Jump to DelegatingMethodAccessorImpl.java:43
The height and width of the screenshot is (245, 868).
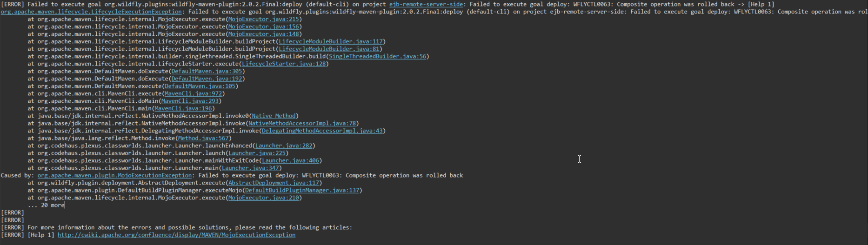point(322,131)
